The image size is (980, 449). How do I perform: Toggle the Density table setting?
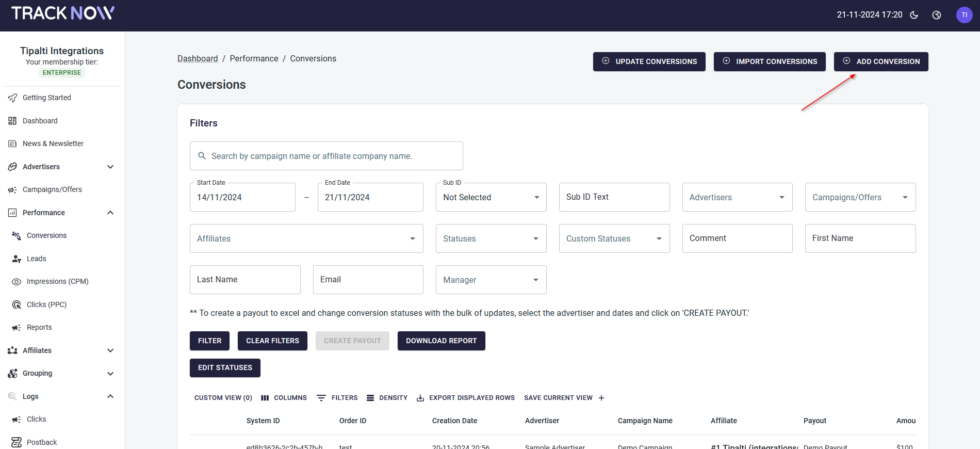pyautogui.click(x=387, y=398)
